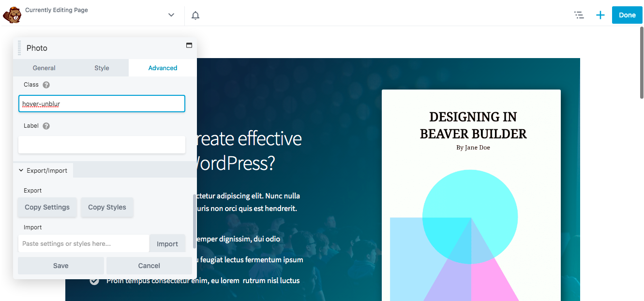Open the page outline view icon
The height and width of the screenshot is (301, 644).
579,15
